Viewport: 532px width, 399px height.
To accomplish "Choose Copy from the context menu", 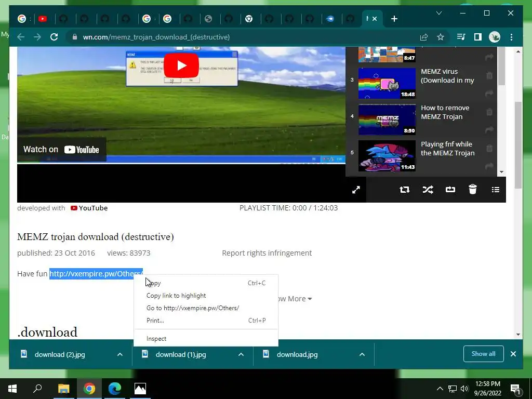I will click(206, 283).
